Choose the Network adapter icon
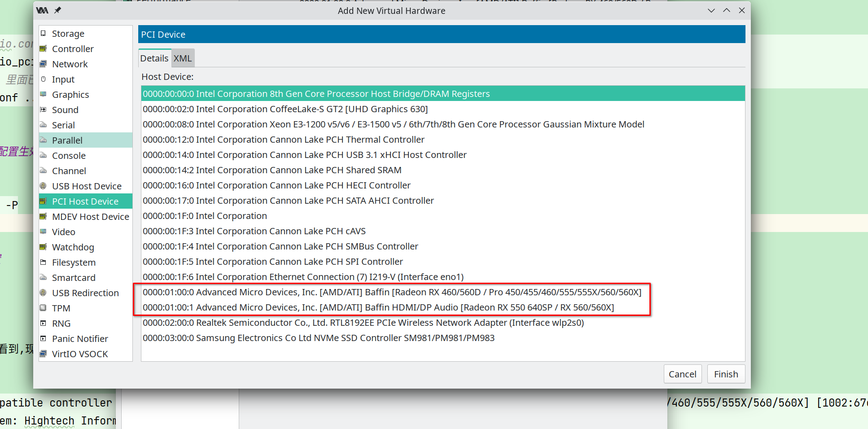Screen dimensions: 868x429 tap(44, 64)
